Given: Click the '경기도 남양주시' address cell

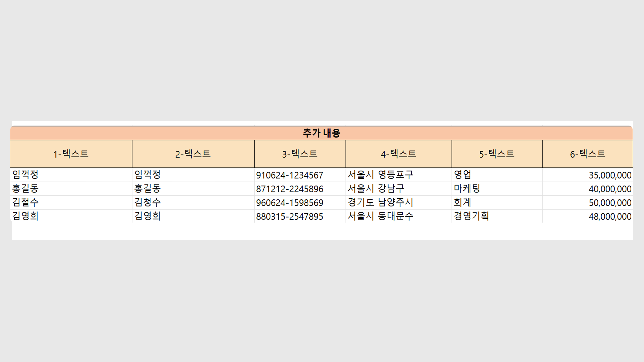Looking at the screenshot, I should (x=381, y=202).
